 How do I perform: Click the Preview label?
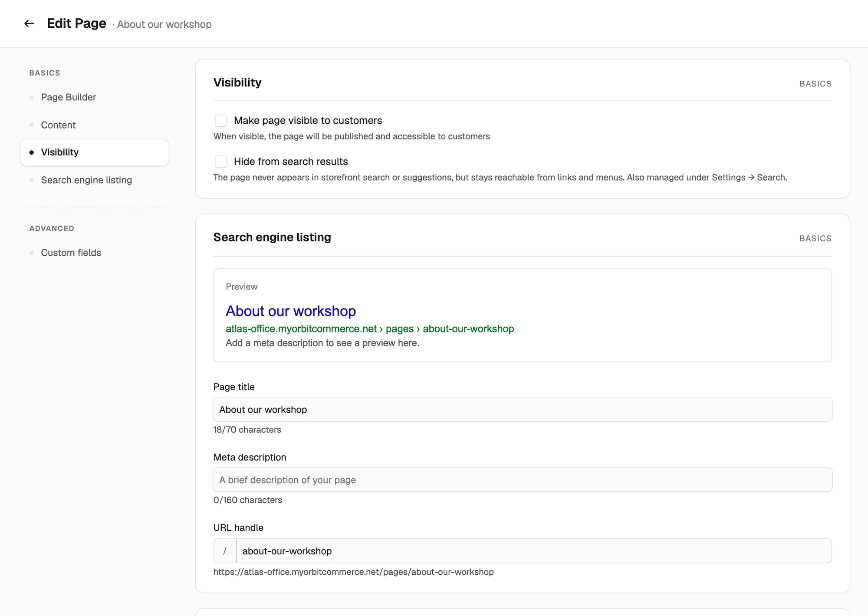[x=242, y=287]
